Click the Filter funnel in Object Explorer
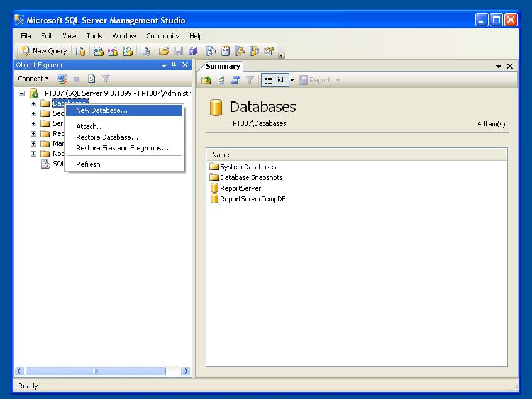Viewport: 532px width, 399px height. point(106,79)
